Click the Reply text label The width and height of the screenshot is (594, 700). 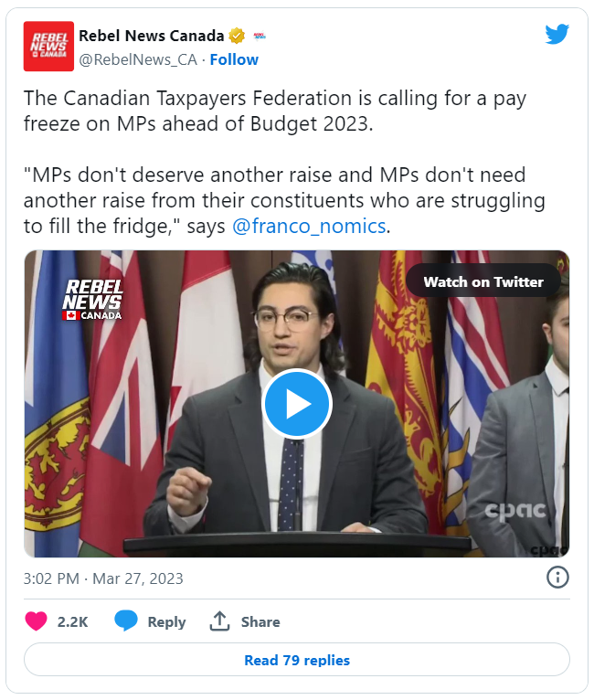click(x=166, y=622)
